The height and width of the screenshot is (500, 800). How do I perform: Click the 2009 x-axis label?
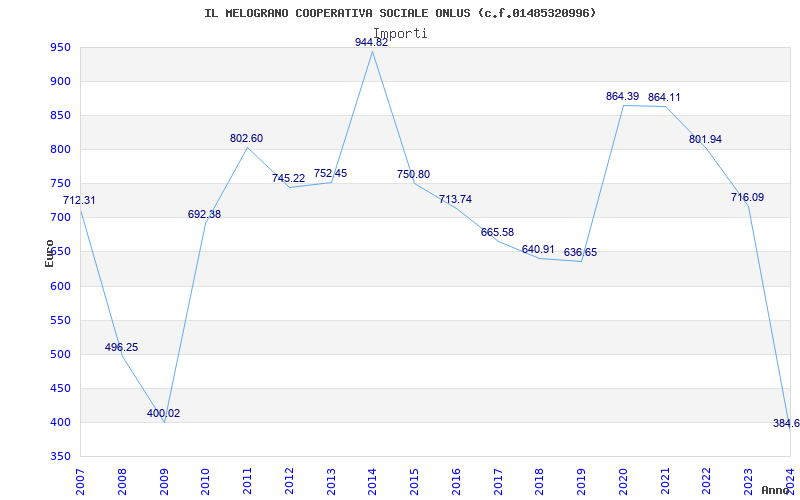(x=164, y=482)
